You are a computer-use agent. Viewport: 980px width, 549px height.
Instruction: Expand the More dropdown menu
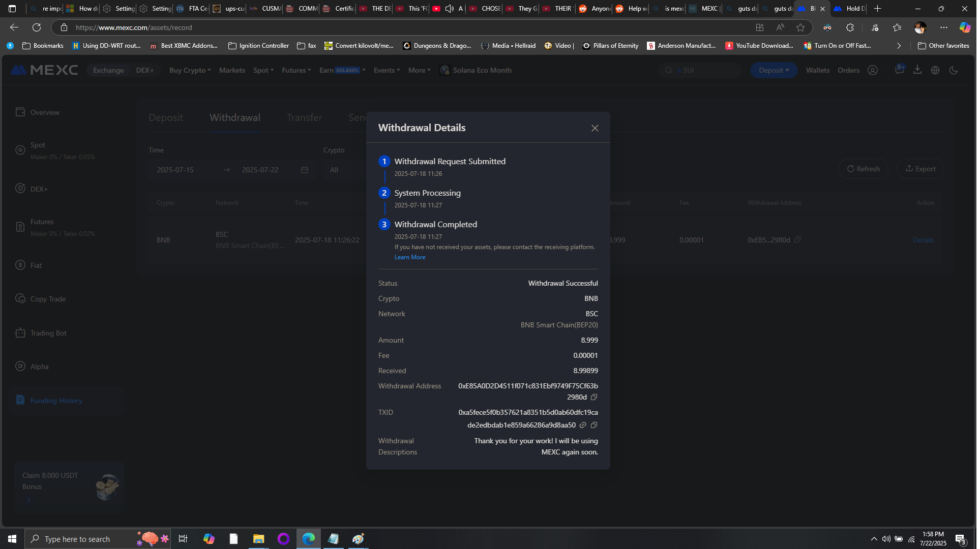[420, 70]
